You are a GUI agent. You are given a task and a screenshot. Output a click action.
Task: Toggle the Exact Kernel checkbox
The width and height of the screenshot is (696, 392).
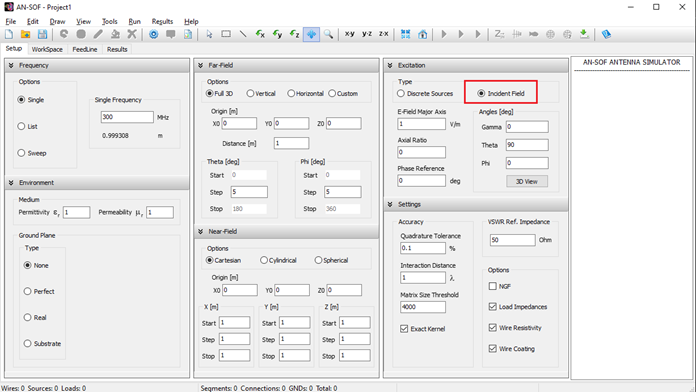pyautogui.click(x=404, y=329)
